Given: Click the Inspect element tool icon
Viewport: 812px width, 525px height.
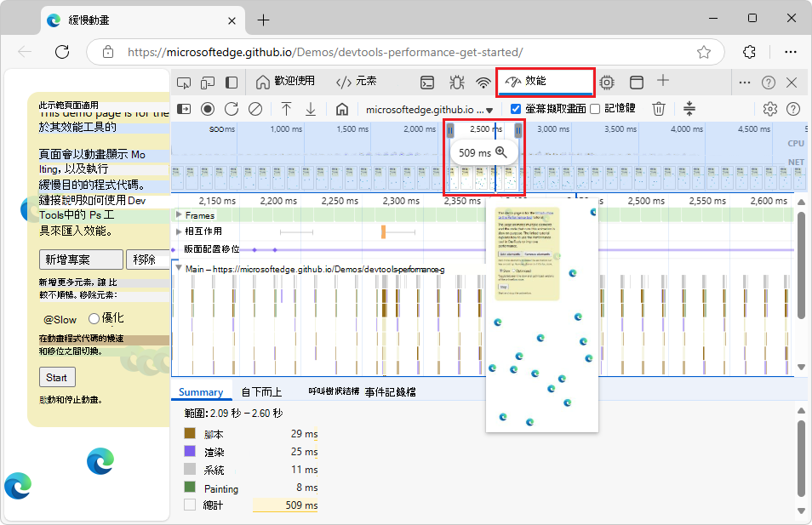Looking at the screenshot, I should pos(184,83).
